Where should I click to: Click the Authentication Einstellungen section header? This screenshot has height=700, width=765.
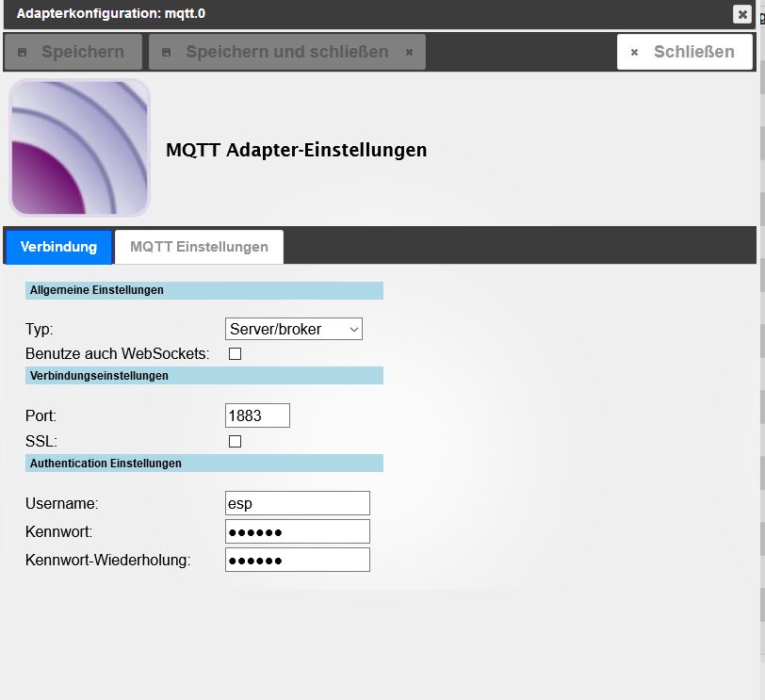pyautogui.click(x=203, y=463)
